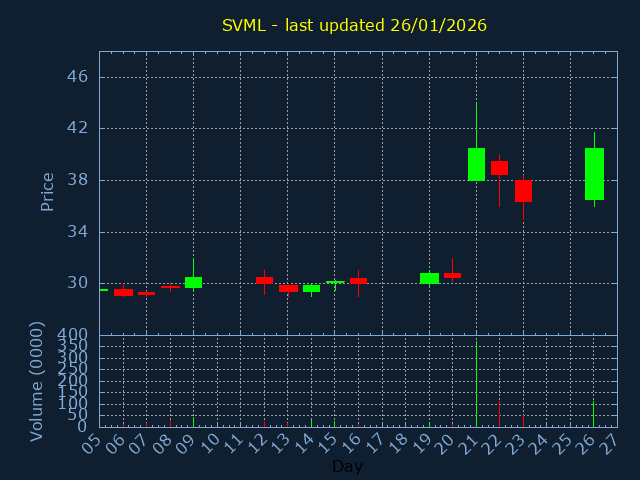This screenshot has width=640, height=480.
Task: Click the green candlestick on day 14
Action: (311, 288)
